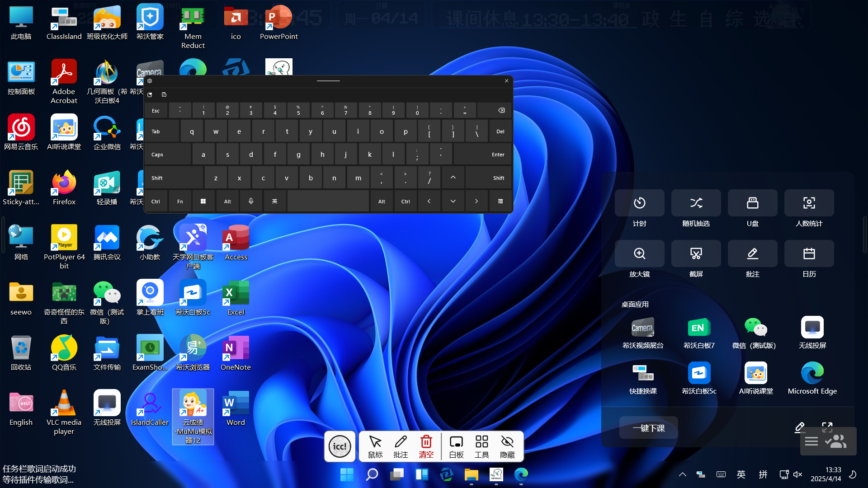Toggle 英 input language key on keyboard
The width and height of the screenshot is (868, 488).
click(274, 202)
